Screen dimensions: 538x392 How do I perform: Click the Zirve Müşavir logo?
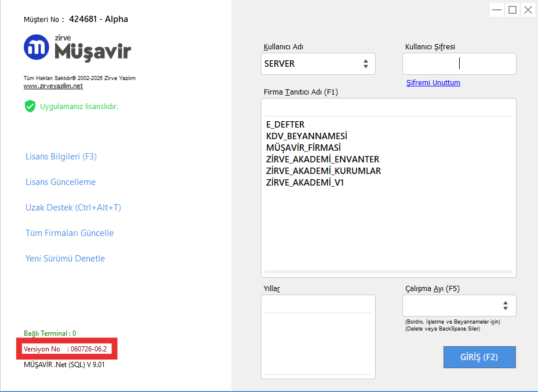click(x=78, y=48)
